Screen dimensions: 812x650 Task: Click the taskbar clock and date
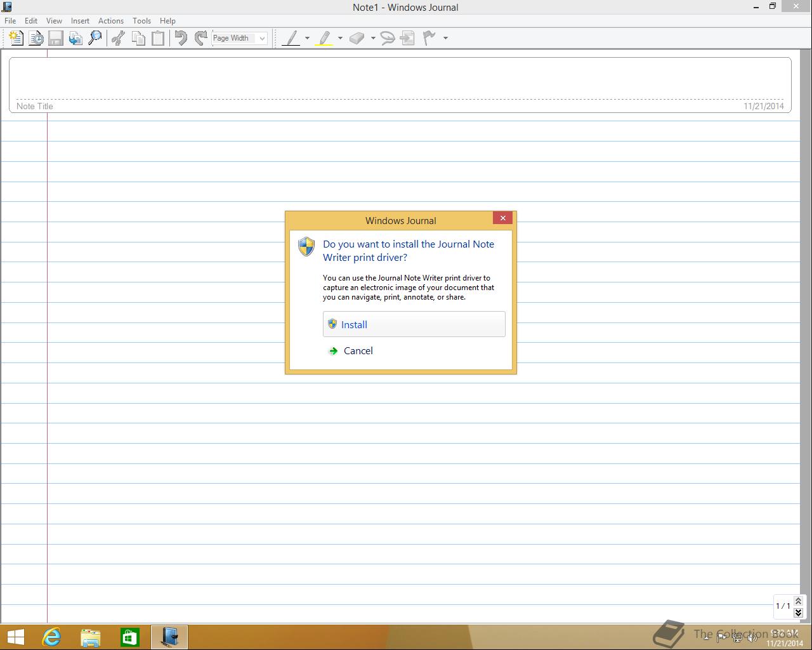coord(785,638)
